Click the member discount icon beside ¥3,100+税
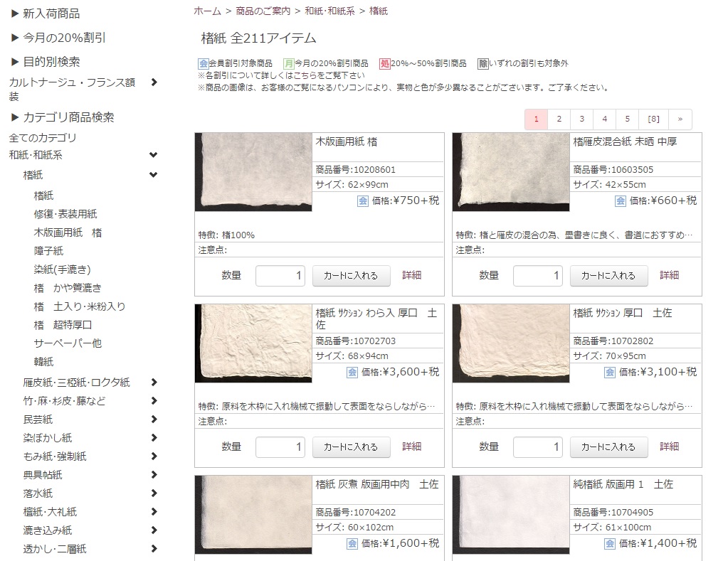The width and height of the screenshot is (728, 561). tap(610, 372)
